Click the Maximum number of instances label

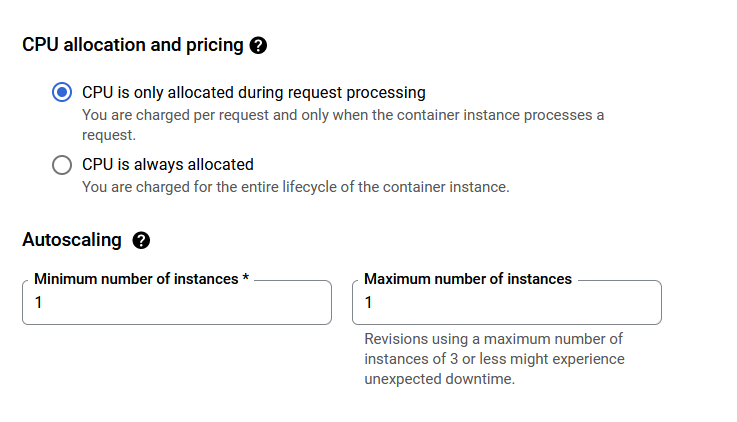468,279
